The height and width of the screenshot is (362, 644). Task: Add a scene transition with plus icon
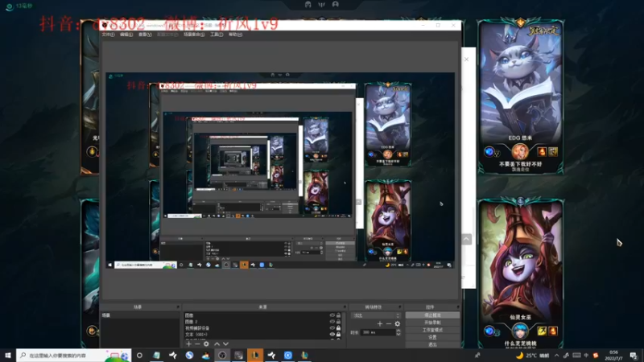click(379, 324)
